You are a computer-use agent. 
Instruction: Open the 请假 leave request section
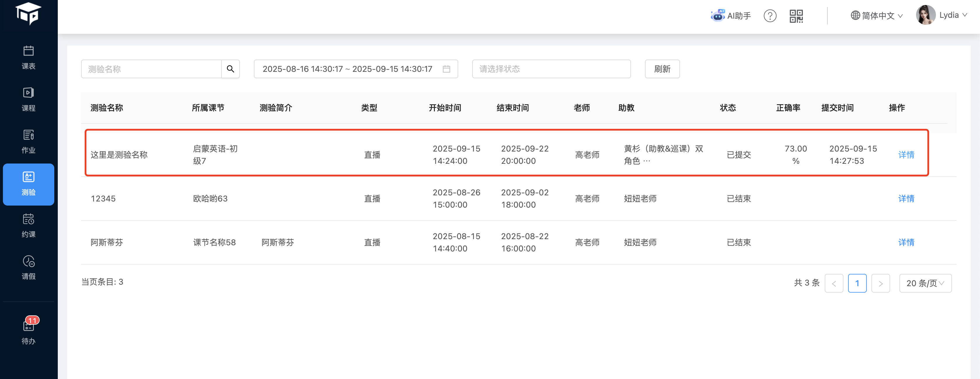pos(29,267)
